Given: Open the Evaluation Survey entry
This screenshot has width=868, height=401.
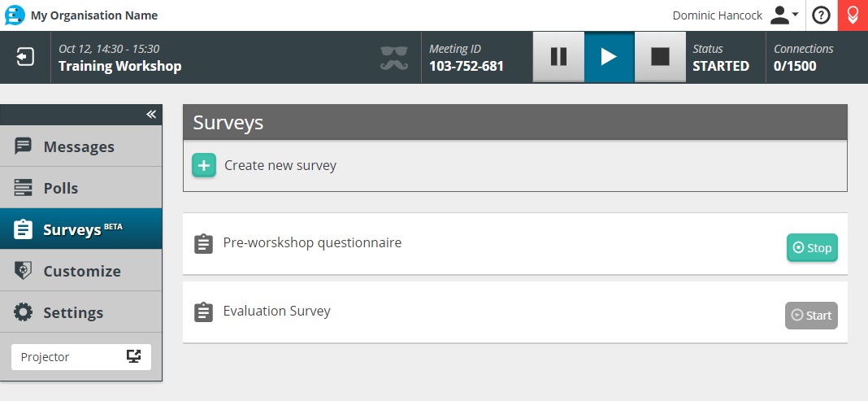Looking at the screenshot, I should (276, 311).
